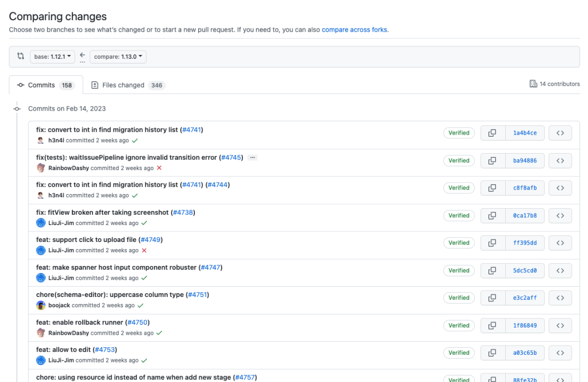The height and width of the screenshot is (382, 588).
Task: Copy full SHA for commit ff395dd
Action: click(x=492, y=243)
